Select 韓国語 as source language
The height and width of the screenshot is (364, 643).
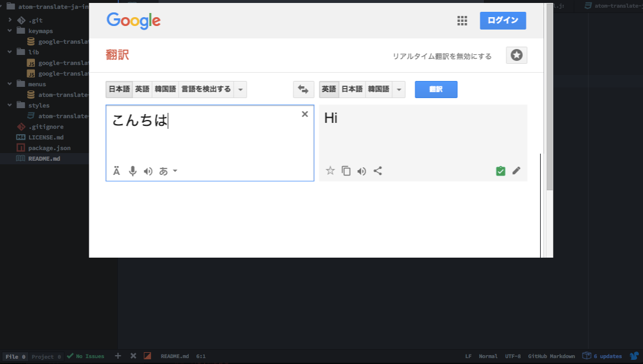[165, 89]
